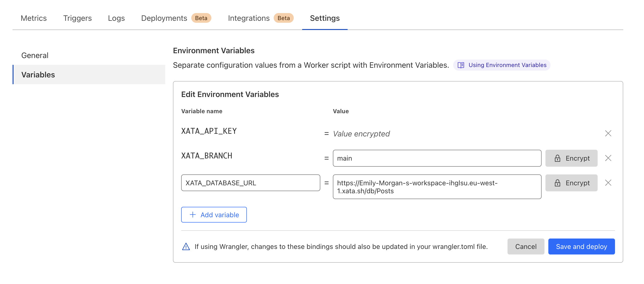
Task: Select Variables in the settings sidebar
Action: [89, 74]
